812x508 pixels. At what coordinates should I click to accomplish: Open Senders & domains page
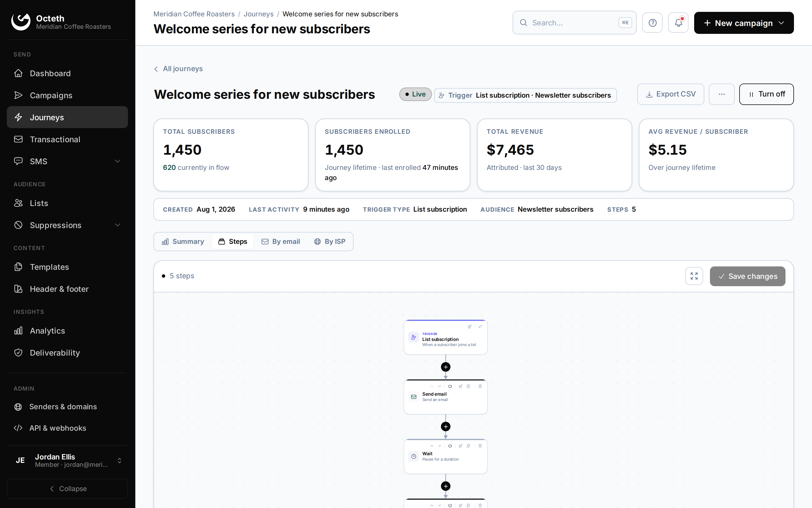(x=67, y=406)
